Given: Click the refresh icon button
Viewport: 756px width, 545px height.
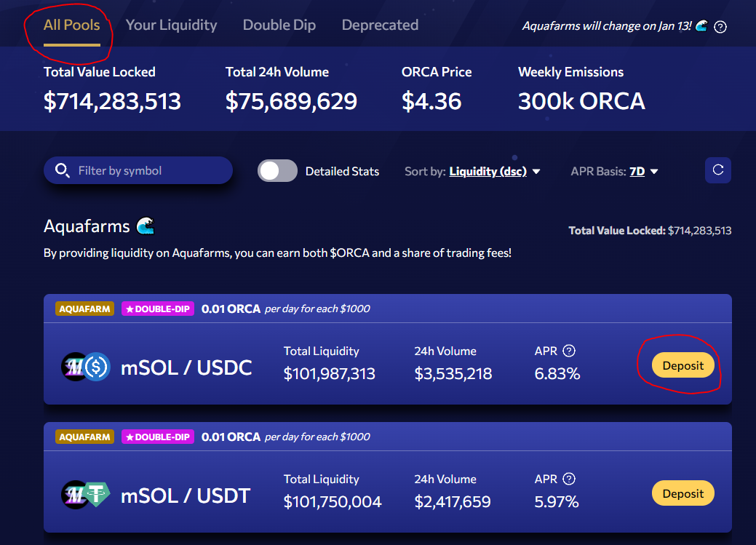Looking at the screenshot, I should [718, 170].
